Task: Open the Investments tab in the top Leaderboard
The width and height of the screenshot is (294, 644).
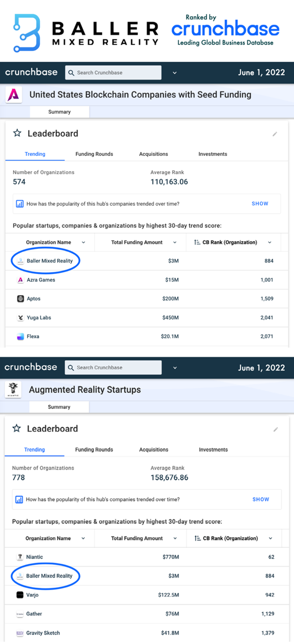Action: [213, 154]
